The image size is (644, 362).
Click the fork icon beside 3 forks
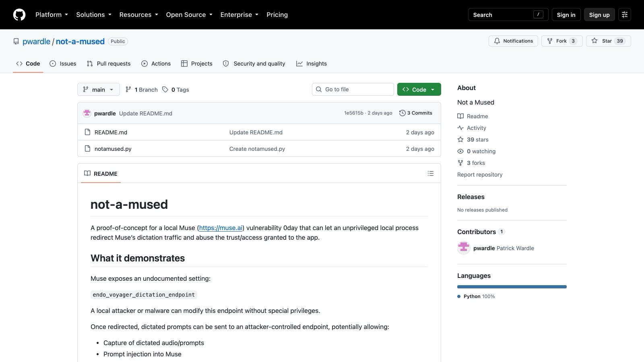pos(460,163)
